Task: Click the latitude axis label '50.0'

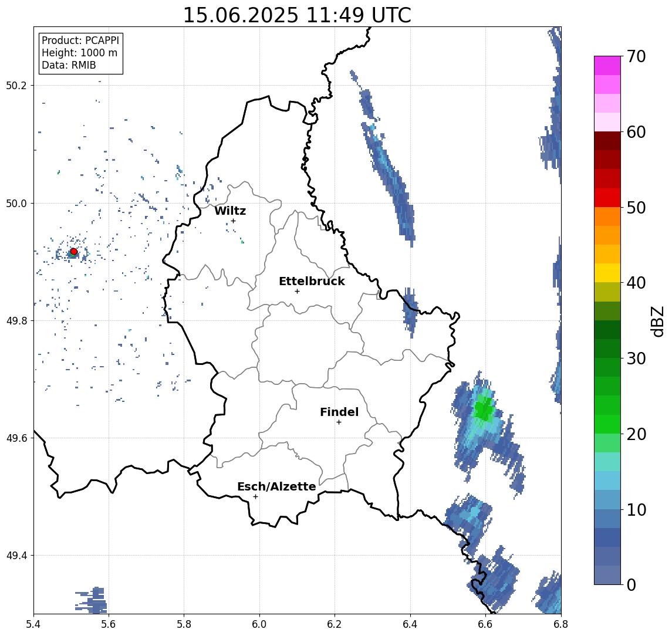Action: pyautogui.click(x=16, y=204)
